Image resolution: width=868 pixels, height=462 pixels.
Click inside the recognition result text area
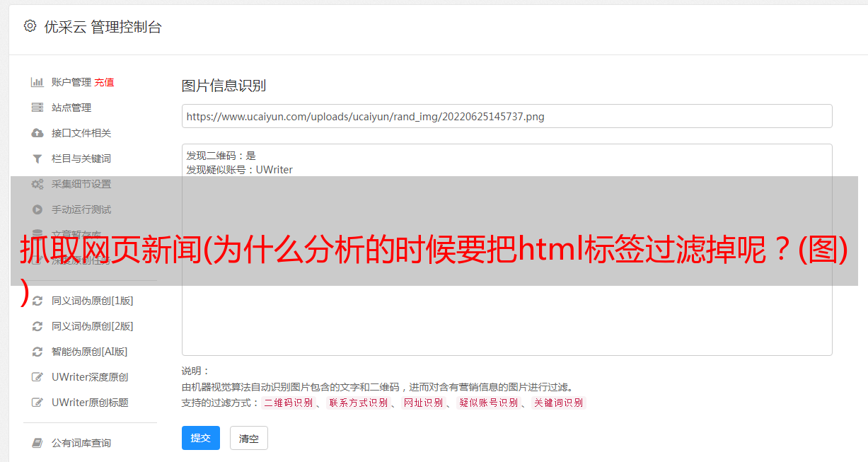click(507, 250)
